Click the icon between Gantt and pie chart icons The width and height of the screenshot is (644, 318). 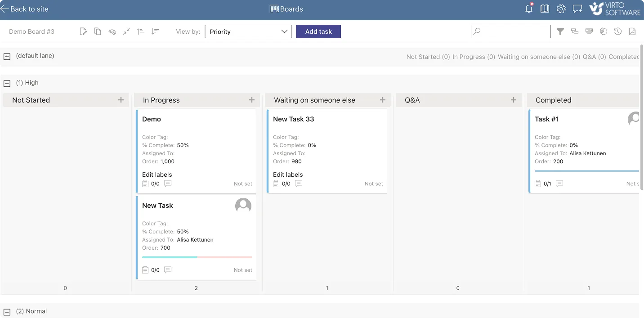click(x=589, y=31)
